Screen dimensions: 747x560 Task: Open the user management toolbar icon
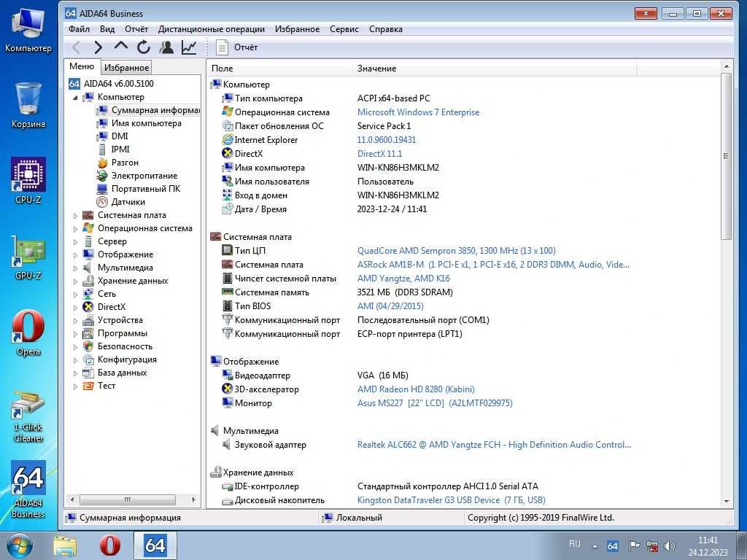(166, 47)
